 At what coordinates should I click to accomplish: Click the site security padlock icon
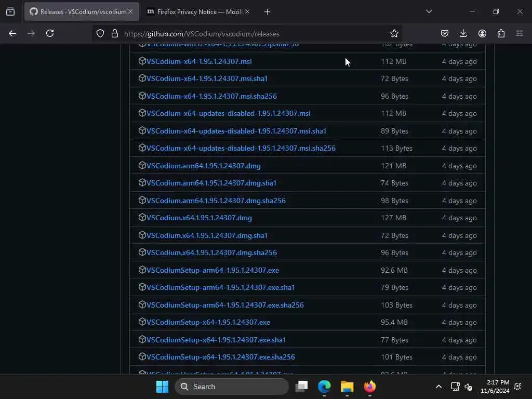coord(115,33)
